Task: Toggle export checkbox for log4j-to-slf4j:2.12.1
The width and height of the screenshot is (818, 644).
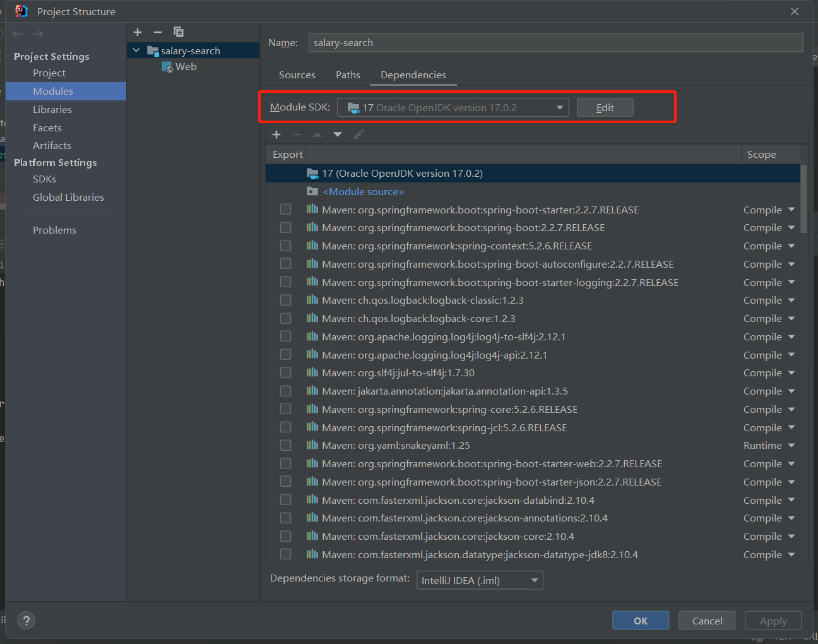Action: click(286, 336)
